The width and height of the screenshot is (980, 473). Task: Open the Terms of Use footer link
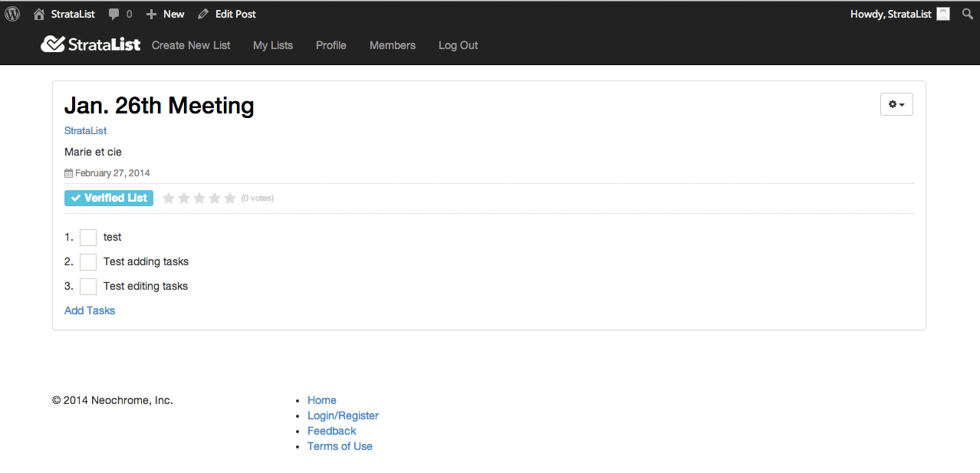(x=340, y=446)
